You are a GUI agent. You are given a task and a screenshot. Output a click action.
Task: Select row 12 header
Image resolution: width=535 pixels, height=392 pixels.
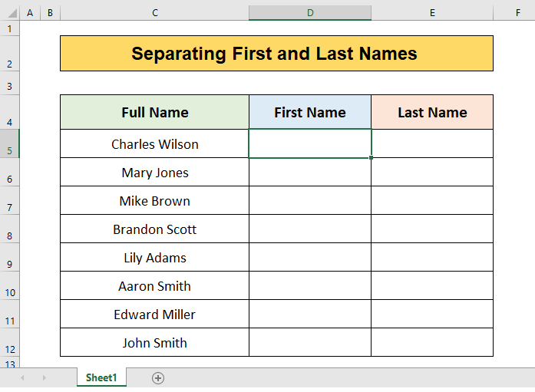9,343
